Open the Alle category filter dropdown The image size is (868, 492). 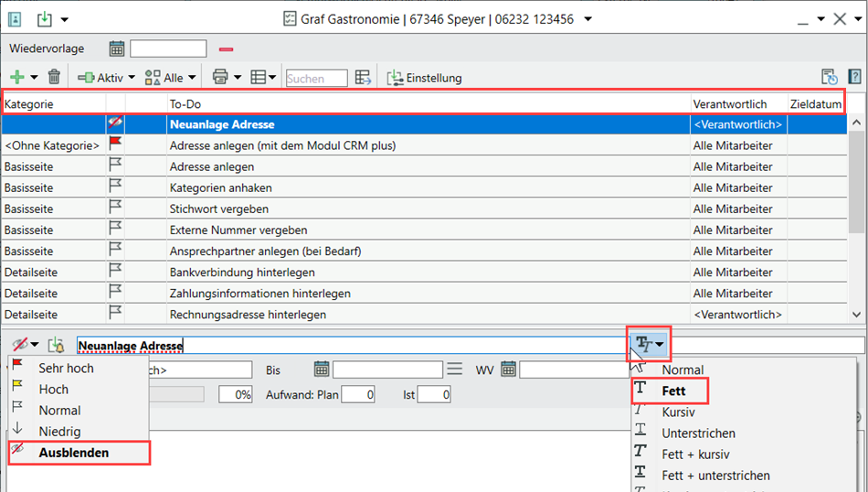click(170, 79)
